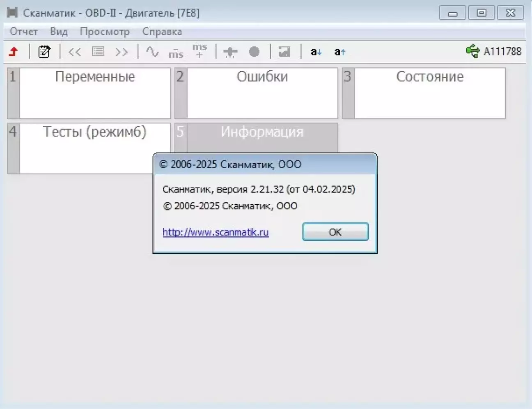Decrease ms interval icon

click(x=176, y=53)
